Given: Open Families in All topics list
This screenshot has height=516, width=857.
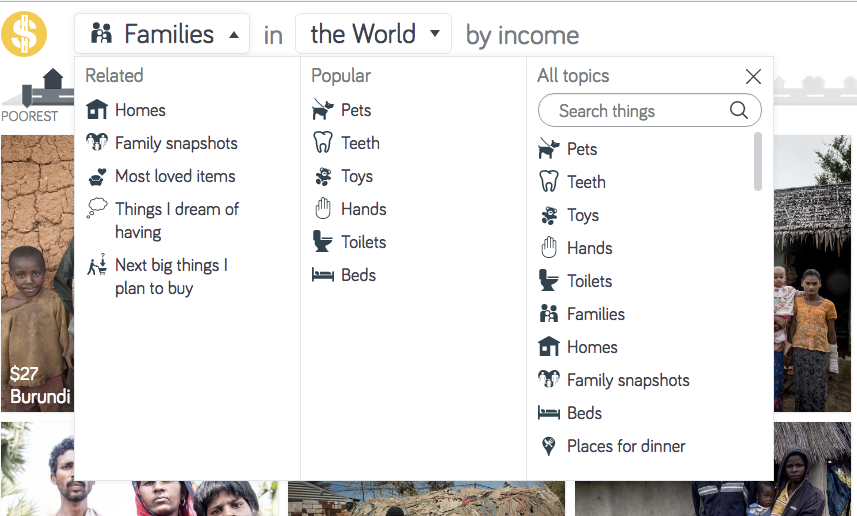Looking at the screenshot, I should pyautogui.click(x=595, y=314).
